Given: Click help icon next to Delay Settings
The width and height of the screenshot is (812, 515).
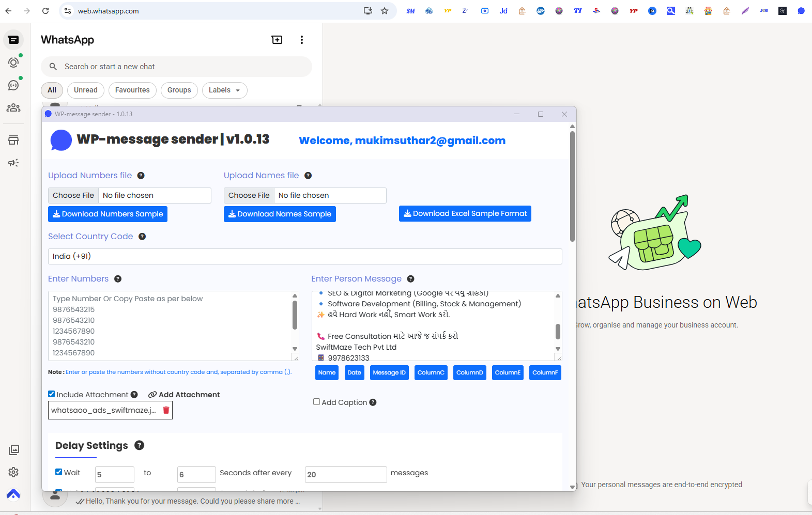Looking at the screenshot, I should coord(139,445).
